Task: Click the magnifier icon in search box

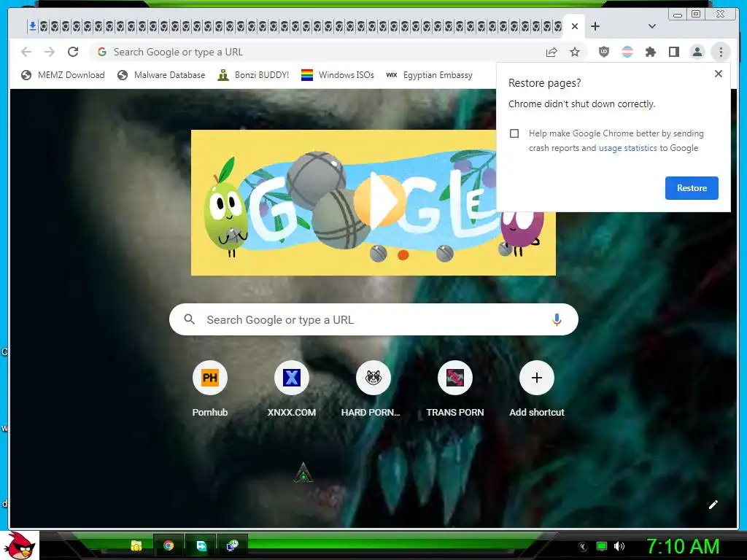Action: click(x=189, y=319)
